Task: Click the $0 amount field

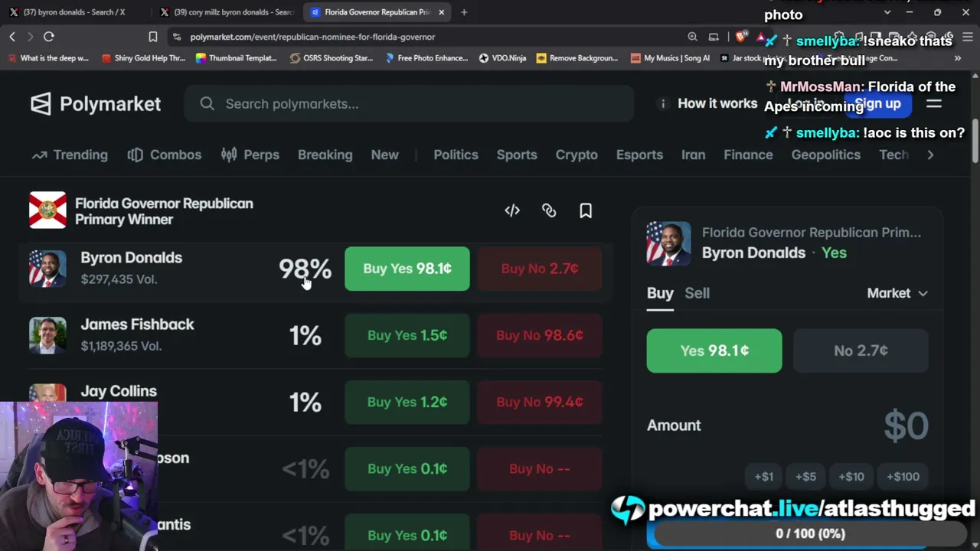Action: pos(906,425)
